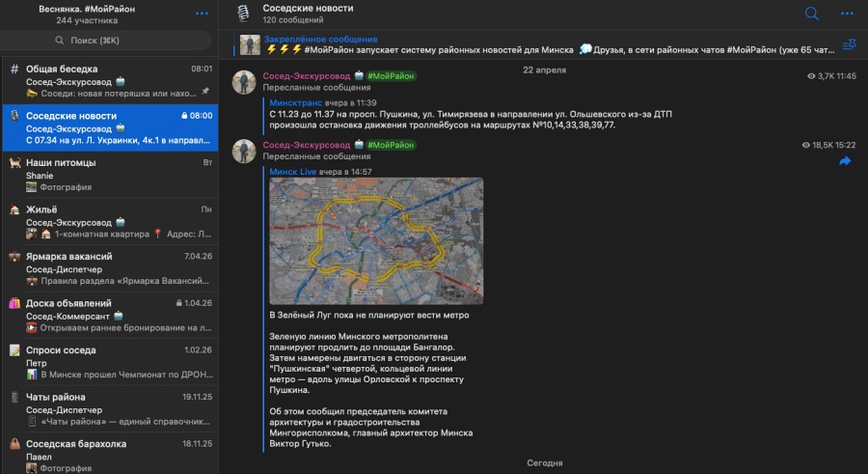Image resolution: width=868 pixels, height=474 pixels.
Task: Open the Минск Live forwarded source link
Action: (x=293, y=171)
